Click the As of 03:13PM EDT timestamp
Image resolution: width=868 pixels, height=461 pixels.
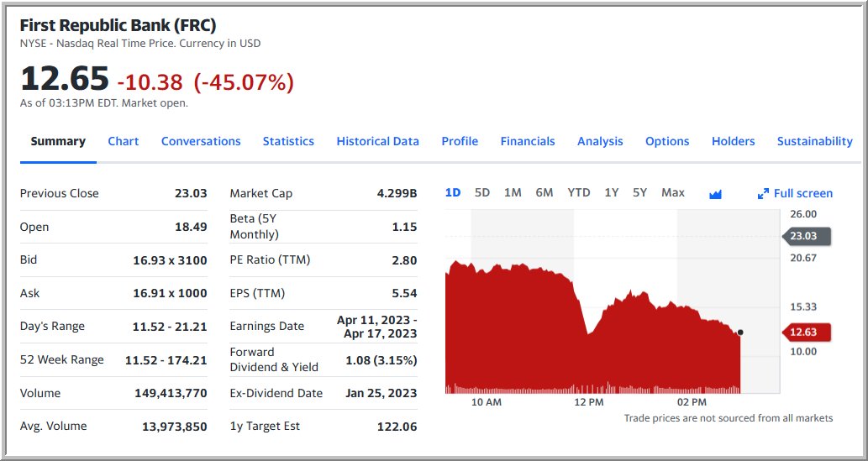tap(104, 103)
